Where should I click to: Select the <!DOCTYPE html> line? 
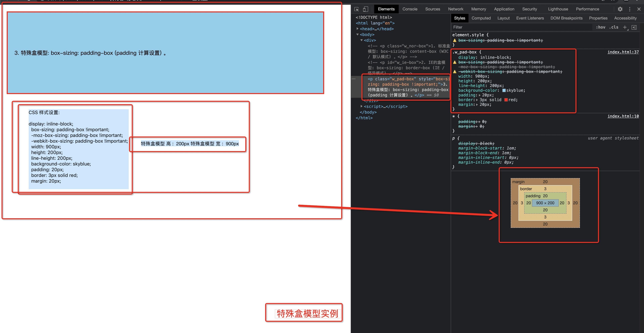374,17
